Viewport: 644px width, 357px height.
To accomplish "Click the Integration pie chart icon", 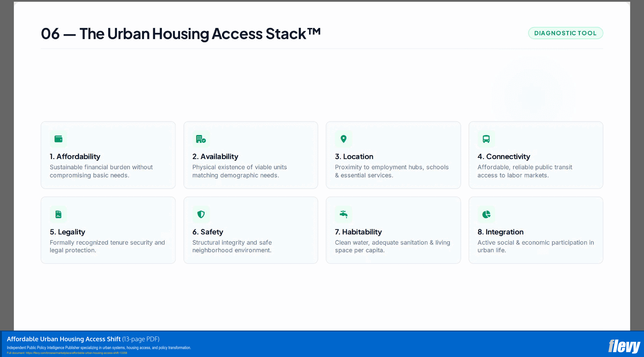I will tap(486, 214).
